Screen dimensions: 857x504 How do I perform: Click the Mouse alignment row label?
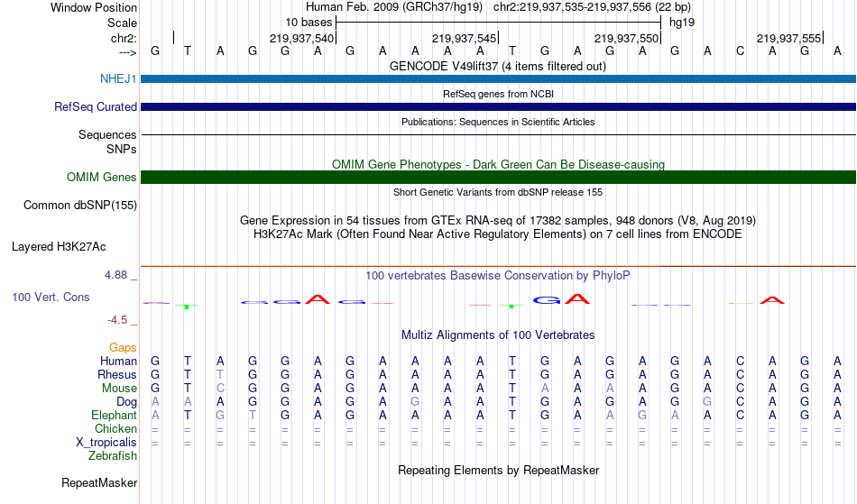pyautogui.click(x=119, y=389)
